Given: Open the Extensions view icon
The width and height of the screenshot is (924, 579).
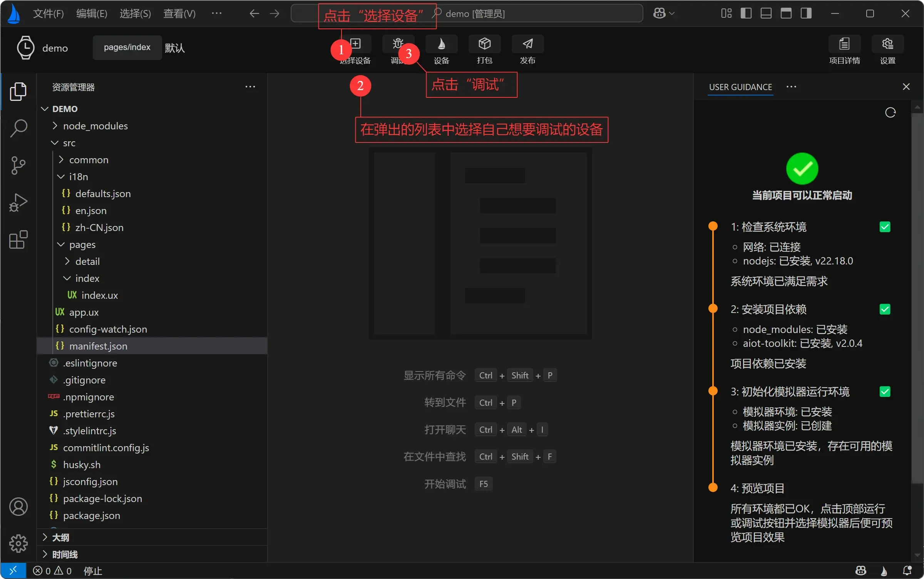Looking at the screenshot, I should click(18, 239).
